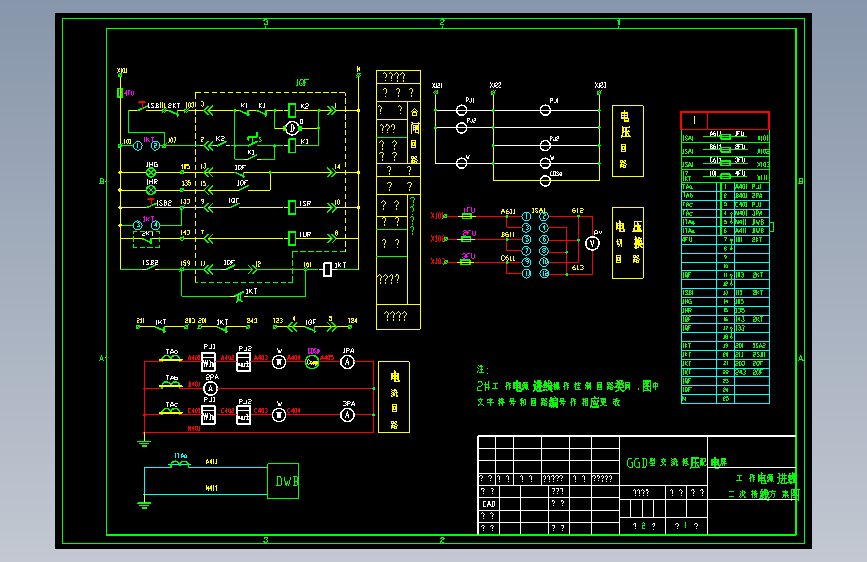The image size is (867, 562).
Task: Click the W meter between A403 and A404
Action: point(279,362)
